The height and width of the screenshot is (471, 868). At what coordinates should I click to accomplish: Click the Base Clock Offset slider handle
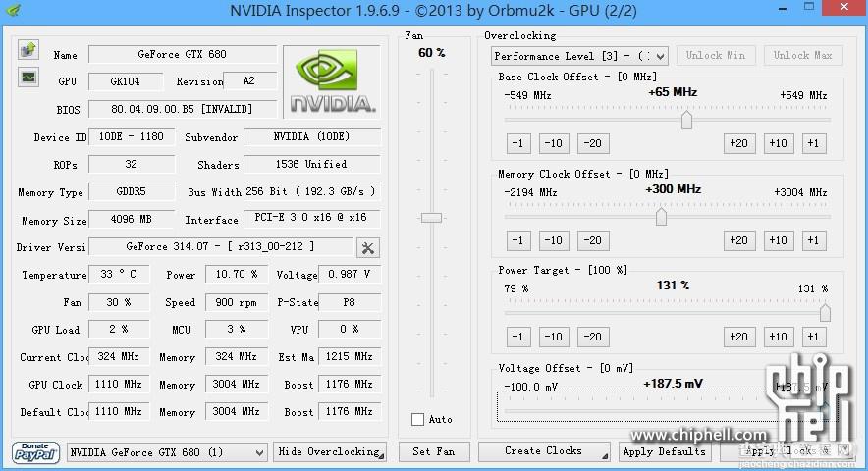coord(686,119)
